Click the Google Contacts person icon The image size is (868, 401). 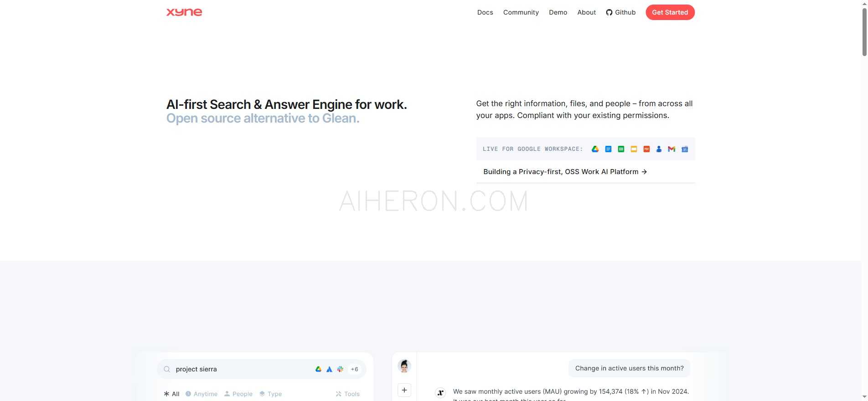click(659, 149)
